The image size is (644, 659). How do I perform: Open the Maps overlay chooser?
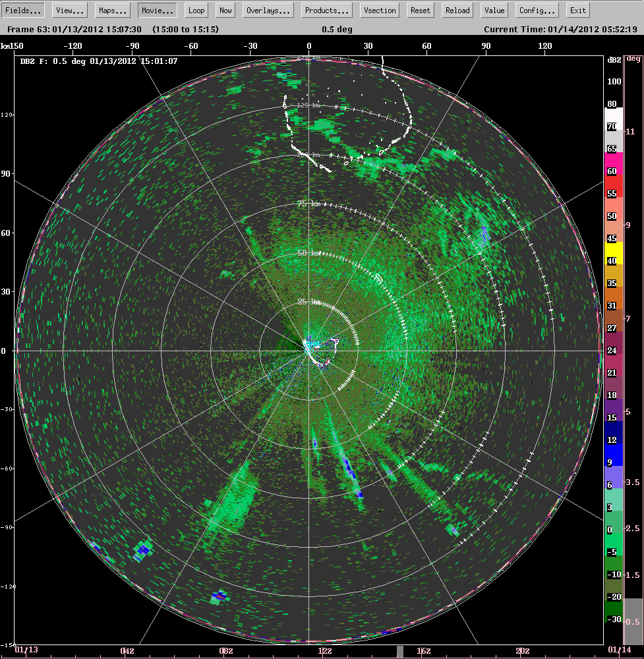click(112, 10)
